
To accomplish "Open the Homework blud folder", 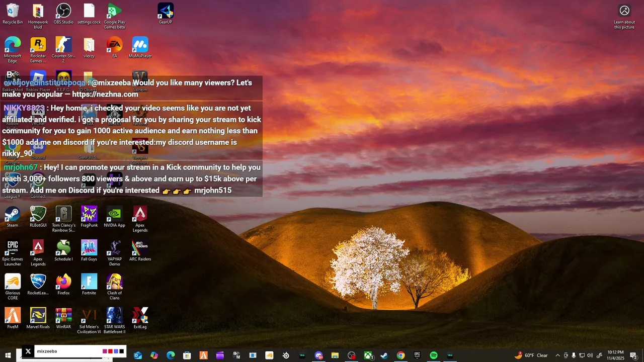I will click(x=38, y=16).
